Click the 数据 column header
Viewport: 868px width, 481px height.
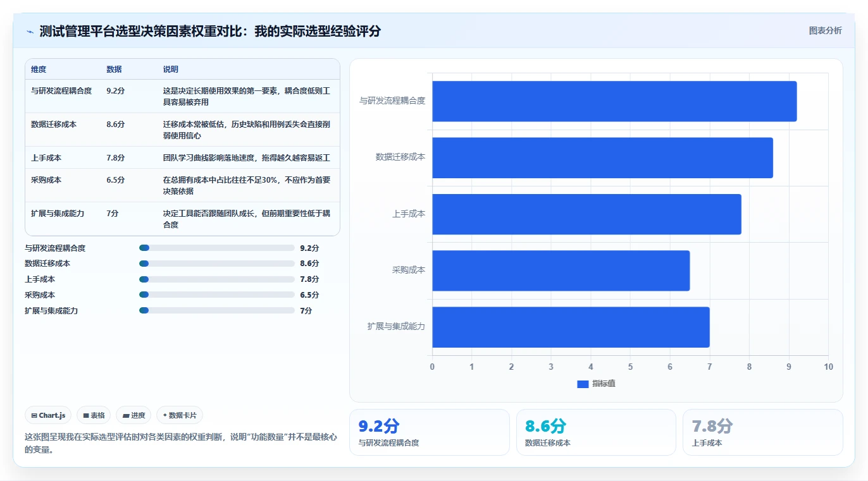115,69
